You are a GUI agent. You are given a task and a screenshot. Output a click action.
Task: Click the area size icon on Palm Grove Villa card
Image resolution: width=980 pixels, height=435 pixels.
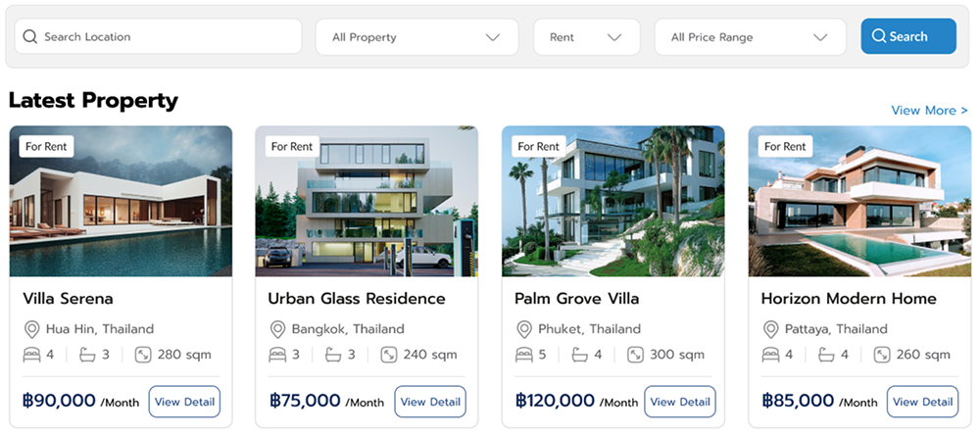pos(635,355)
